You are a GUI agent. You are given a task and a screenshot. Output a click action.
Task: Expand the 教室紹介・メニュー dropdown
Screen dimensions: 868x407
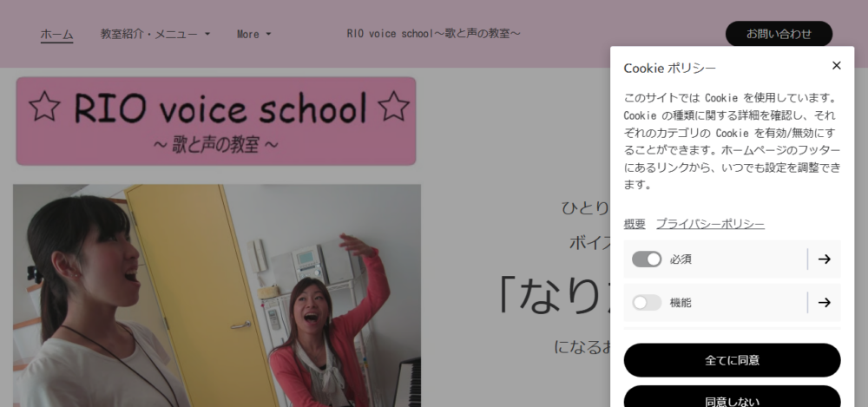[155, 34]
